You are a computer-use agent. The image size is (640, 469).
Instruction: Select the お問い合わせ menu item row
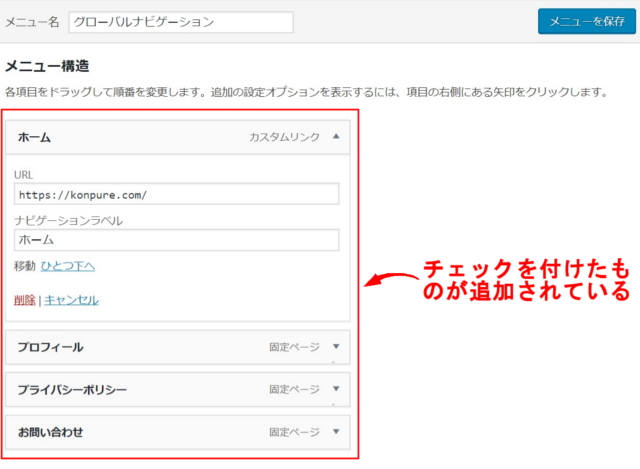click(x=178, y=432)
